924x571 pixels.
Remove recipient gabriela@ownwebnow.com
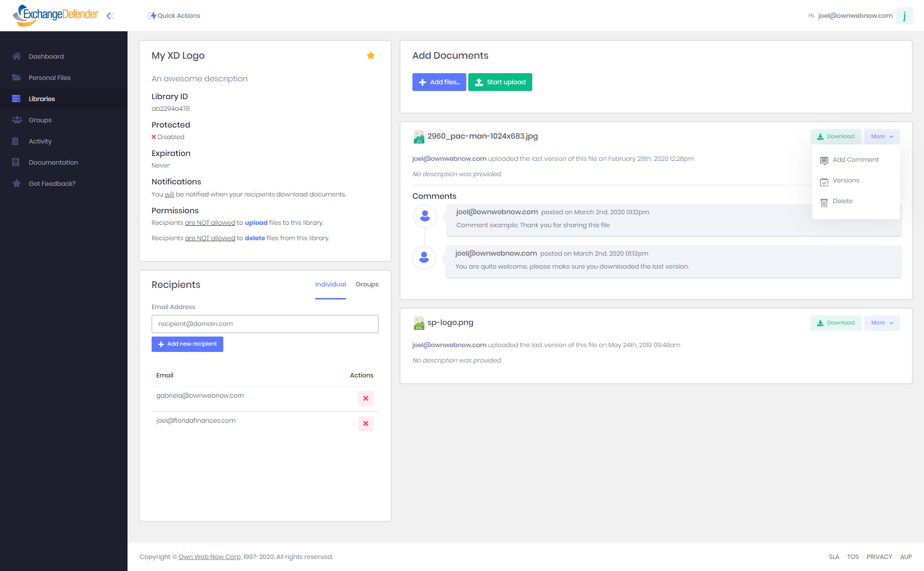[x=365, y=398]
